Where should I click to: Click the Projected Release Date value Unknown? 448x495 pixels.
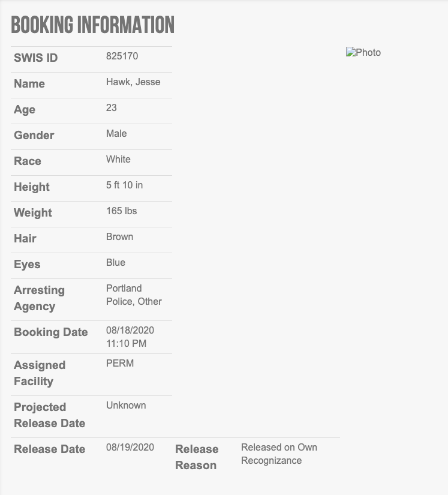tap(126, 406)
